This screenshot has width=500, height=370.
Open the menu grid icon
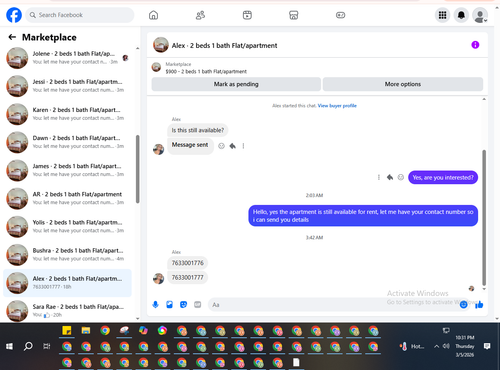pyautogui.click(x=442, y=15)
